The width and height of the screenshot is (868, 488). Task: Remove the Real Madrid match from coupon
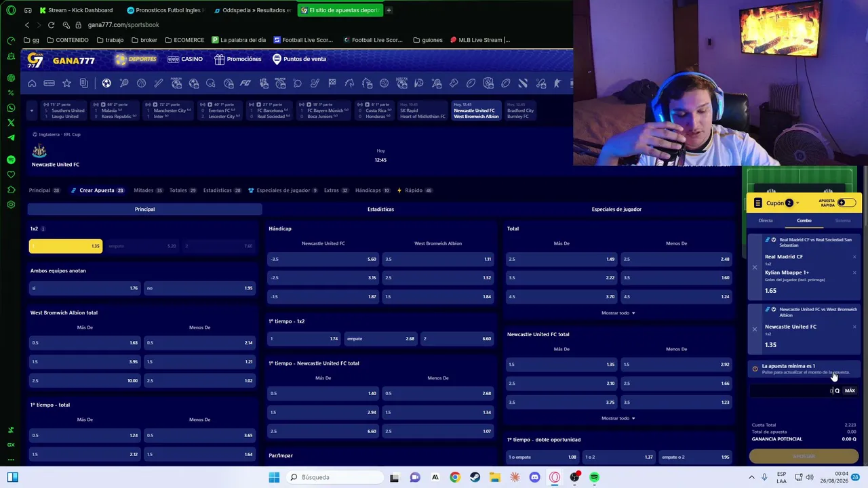[754, 267]
